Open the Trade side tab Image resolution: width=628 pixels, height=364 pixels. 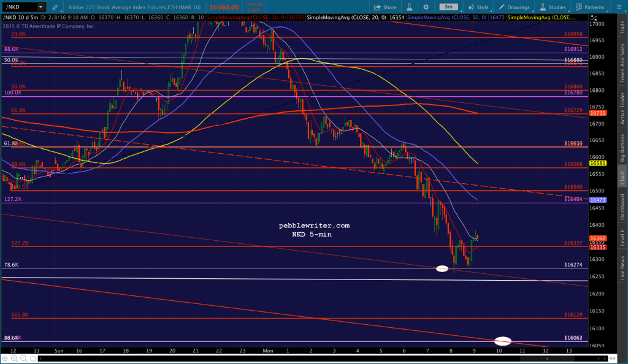[x=622, y=27]
